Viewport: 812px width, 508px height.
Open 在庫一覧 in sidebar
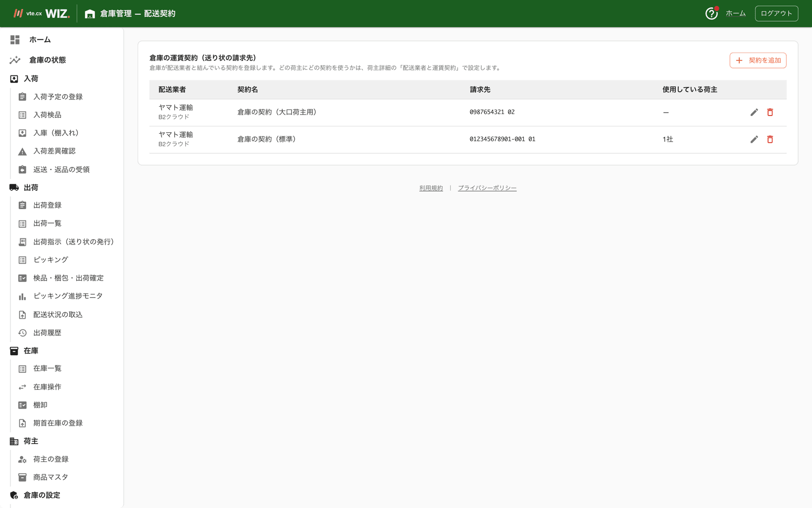[x=47, y=369]
